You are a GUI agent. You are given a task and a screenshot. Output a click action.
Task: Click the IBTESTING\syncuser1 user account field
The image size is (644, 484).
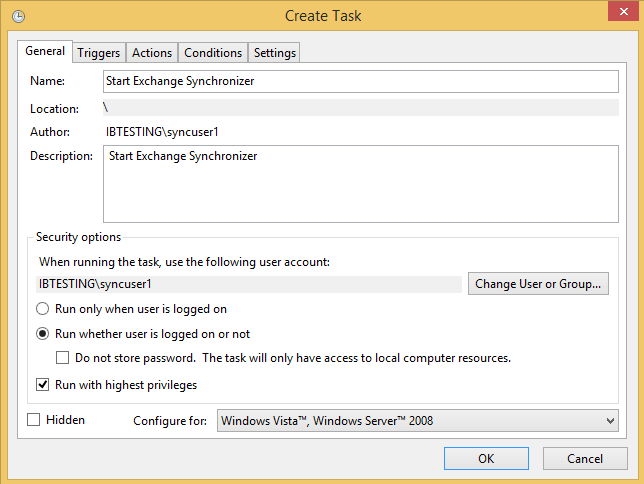pos(249,284)
